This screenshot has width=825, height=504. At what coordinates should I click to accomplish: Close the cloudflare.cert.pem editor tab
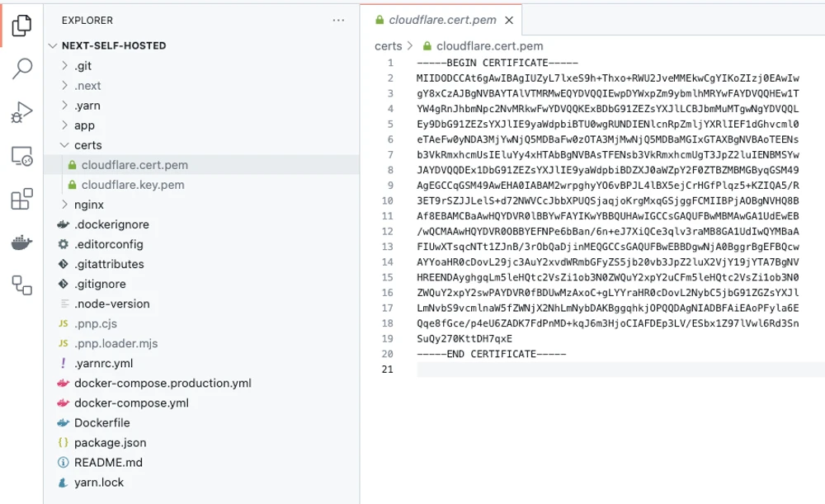point(509,20)
